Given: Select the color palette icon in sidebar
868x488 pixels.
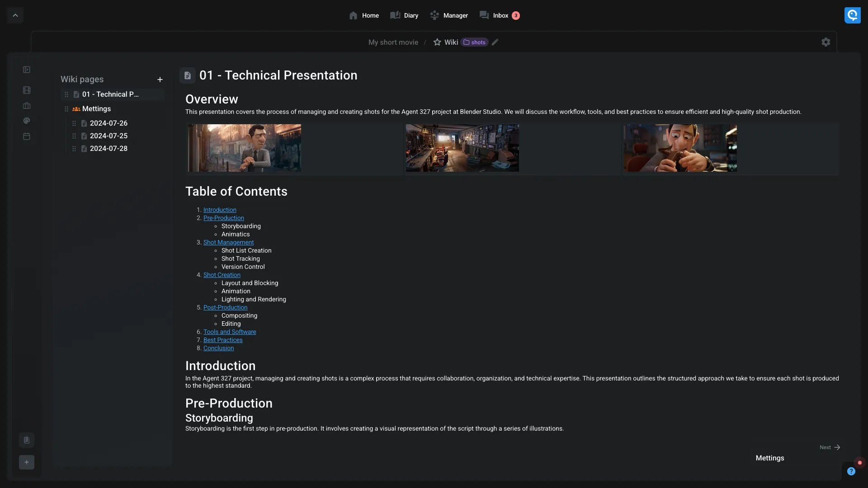Looking at the screenshot, I should pos(27,121).
